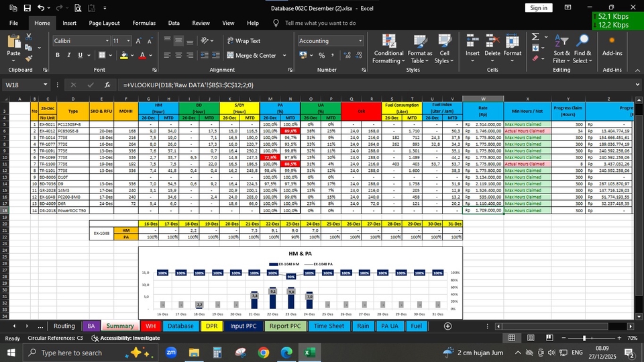
Task: Click Tell me what you want to do
Action: pyautogui.click(x=321, y=23)
